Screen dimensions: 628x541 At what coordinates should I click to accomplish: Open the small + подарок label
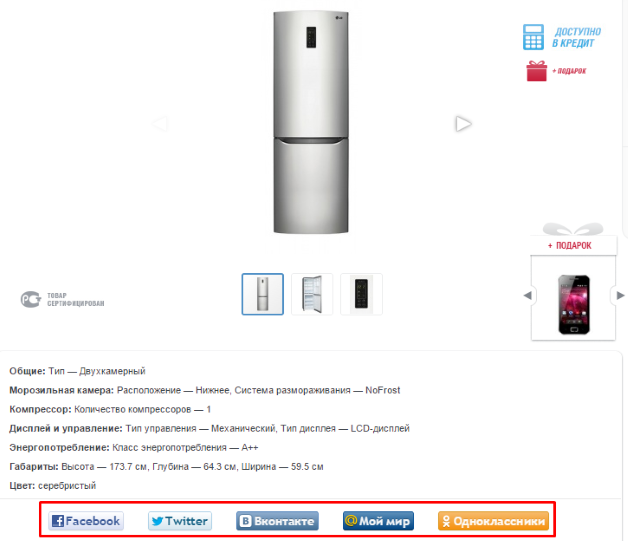569,71
